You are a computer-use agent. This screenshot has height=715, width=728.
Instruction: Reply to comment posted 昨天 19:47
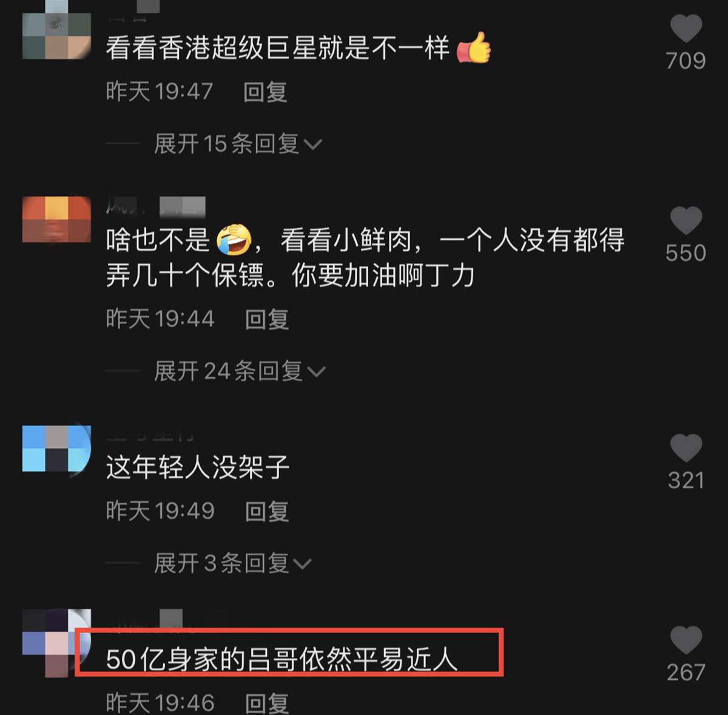coord(265,92)
